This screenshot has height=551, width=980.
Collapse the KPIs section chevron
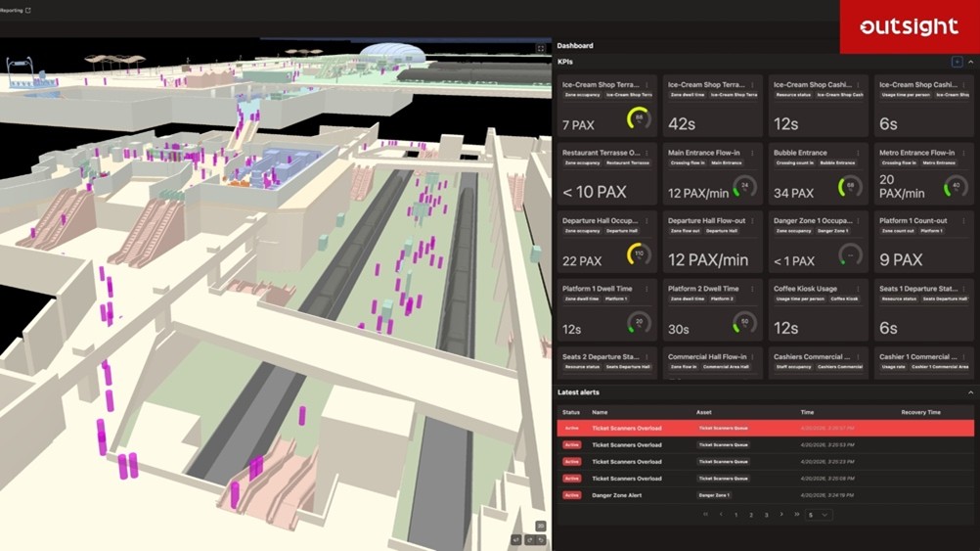[x=970, y=63]
